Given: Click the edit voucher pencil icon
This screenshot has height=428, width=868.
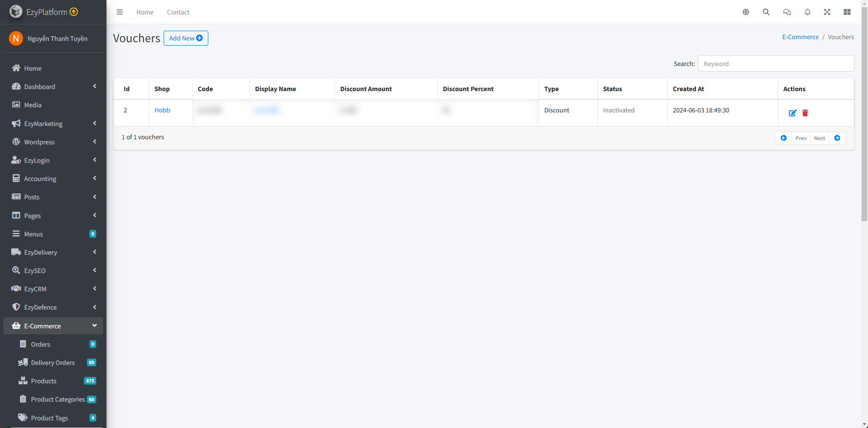Looking at the screenshot, I should pos(792,113).
